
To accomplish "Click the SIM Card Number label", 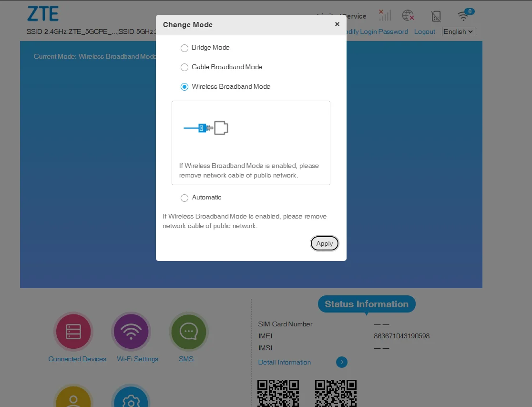I will (x=285, y=324).
